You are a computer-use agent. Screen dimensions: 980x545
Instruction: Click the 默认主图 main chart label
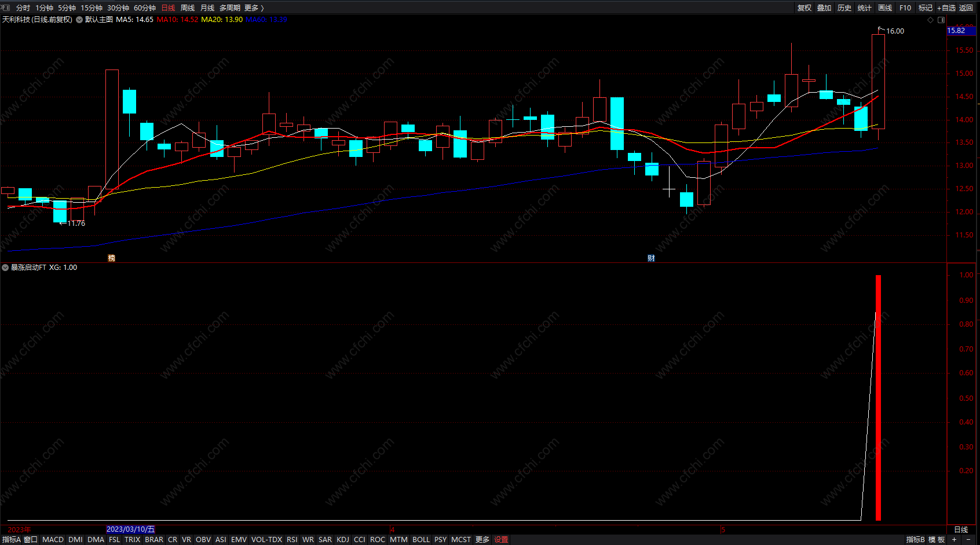pos(99,20)
